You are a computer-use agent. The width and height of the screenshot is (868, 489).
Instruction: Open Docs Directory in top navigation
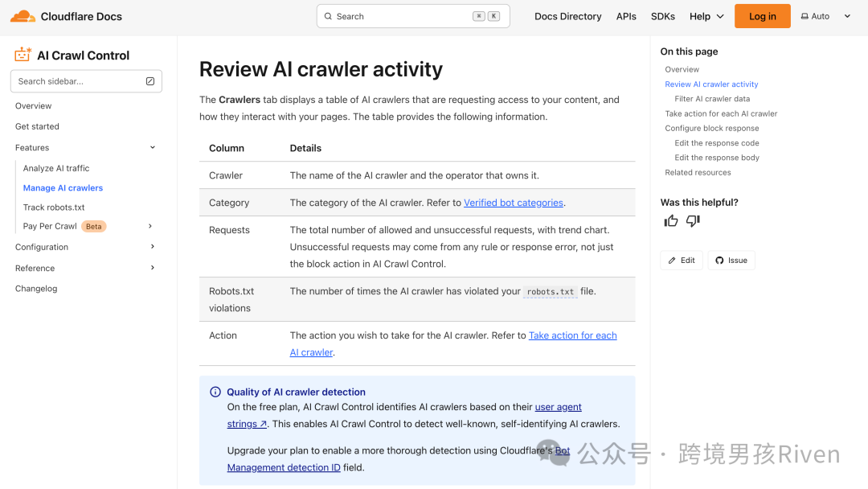click(x=568, y=17)
